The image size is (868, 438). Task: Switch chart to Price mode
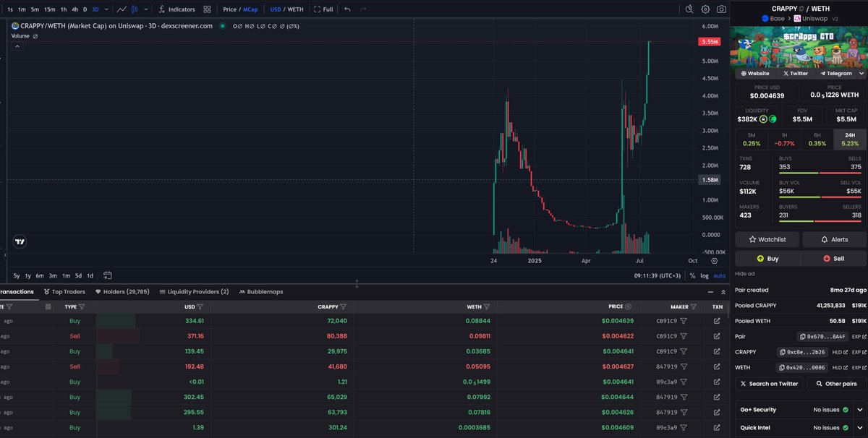(229, 9)
